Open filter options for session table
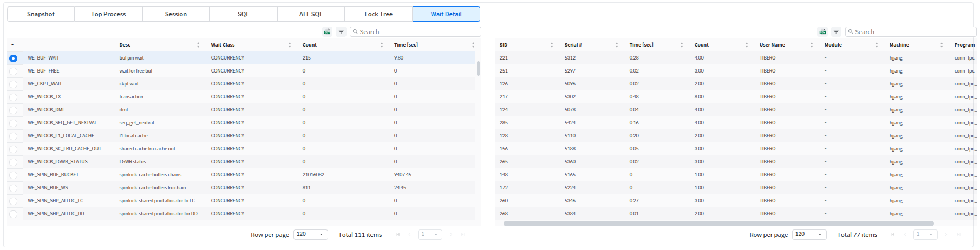The image size is (980, 250). click(x=836, y=32)
